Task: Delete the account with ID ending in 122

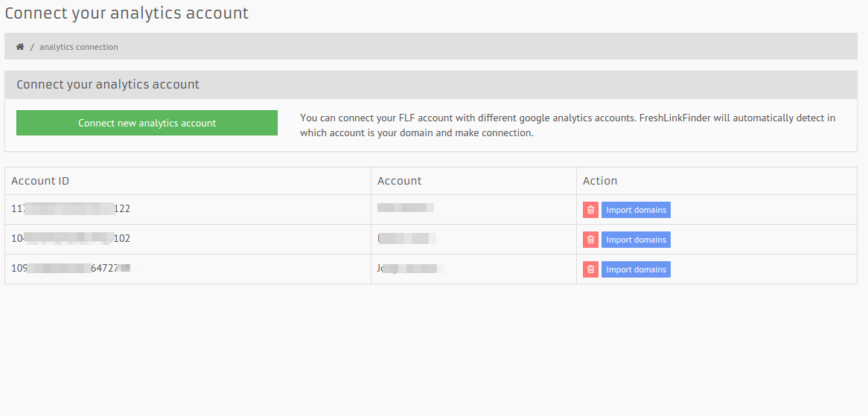Action: (590, 210)
